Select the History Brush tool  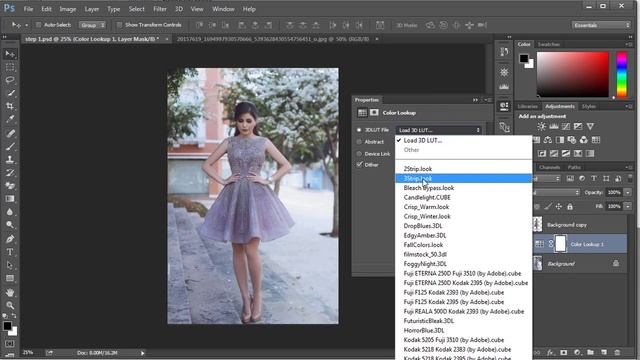(10, 173)
